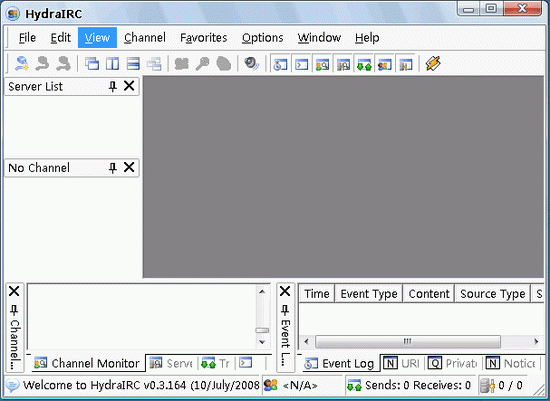Open the Help menu
The height and width of the screenshot is (401, 550).
coord(367,38)
